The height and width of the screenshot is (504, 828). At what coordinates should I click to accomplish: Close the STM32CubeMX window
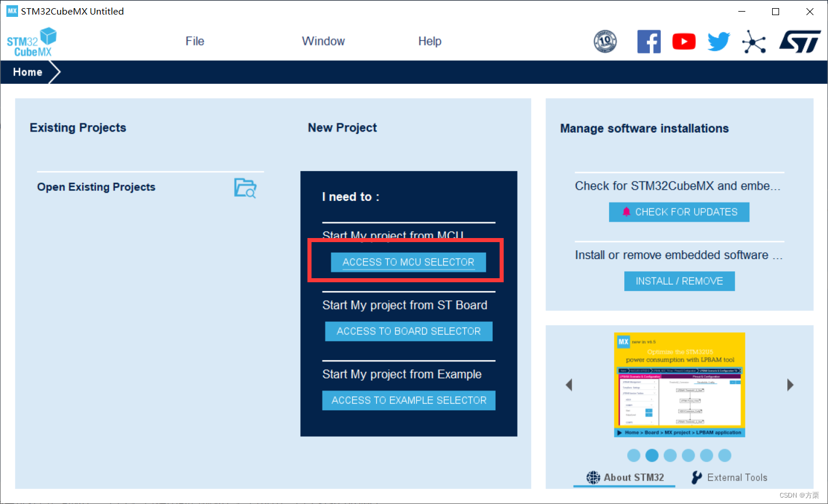pos(810,12)
